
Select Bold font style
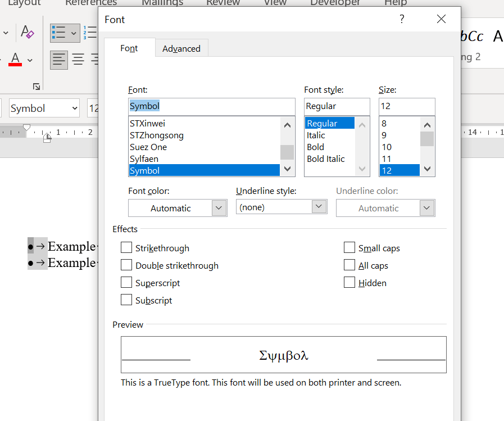click(x=329, y=147)
